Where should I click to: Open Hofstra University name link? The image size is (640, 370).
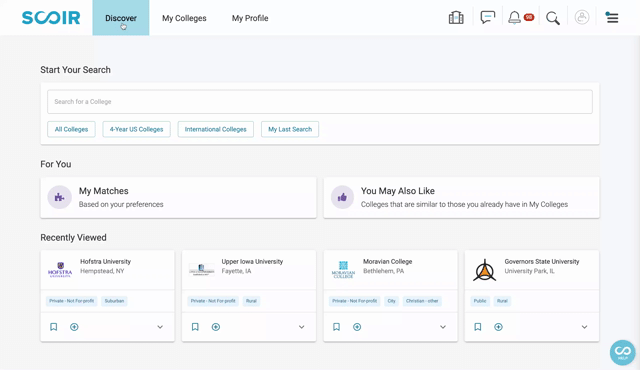coord(105,261)
